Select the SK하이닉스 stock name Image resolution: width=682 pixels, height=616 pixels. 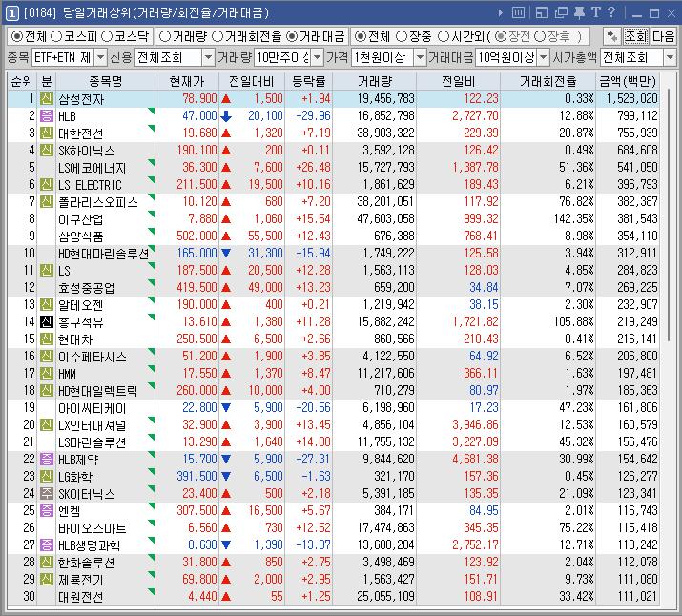(87, 151)
